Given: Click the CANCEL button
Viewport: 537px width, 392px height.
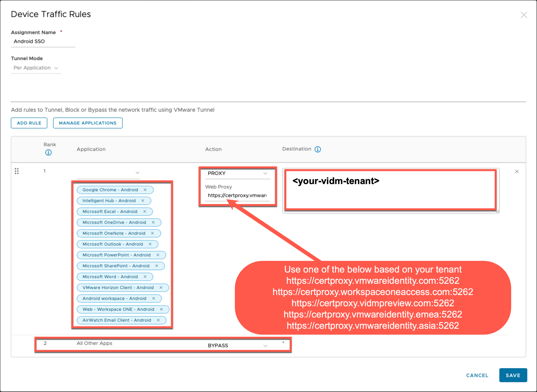Looking at the screenshot, I should [x=477, y=375].
